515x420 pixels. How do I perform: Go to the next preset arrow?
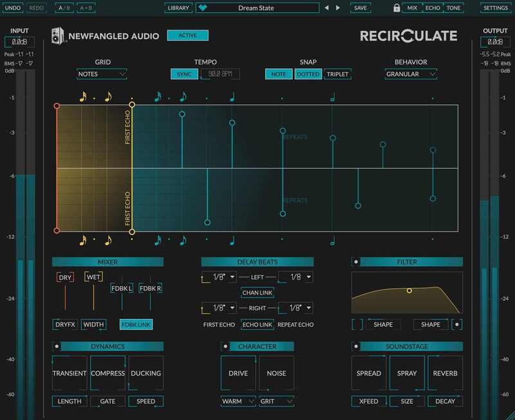(x=339, y=8)
